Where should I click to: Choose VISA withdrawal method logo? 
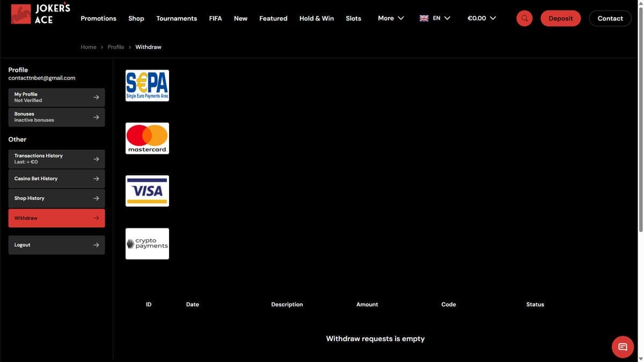[147, 191]
